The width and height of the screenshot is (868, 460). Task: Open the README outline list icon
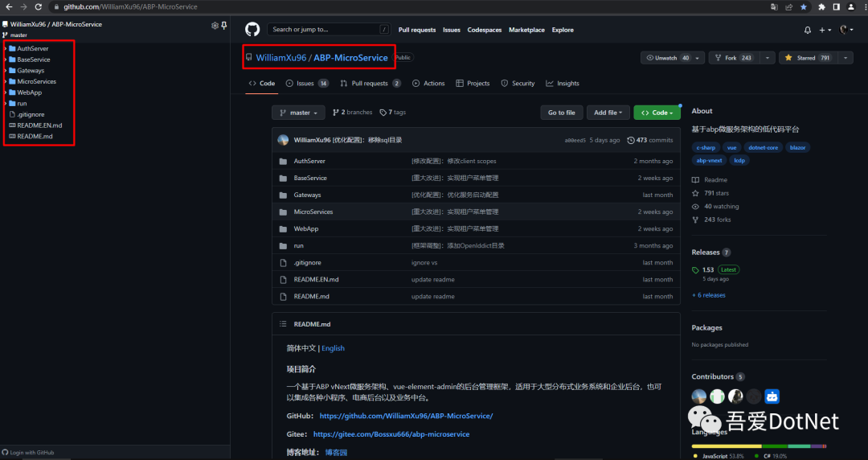283,323
